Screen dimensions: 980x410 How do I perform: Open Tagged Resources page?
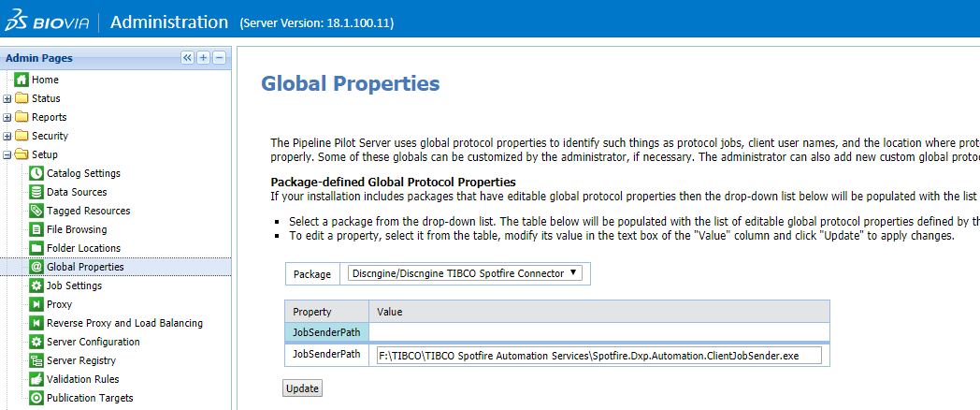pyautogui.click(x=89, y=211)
